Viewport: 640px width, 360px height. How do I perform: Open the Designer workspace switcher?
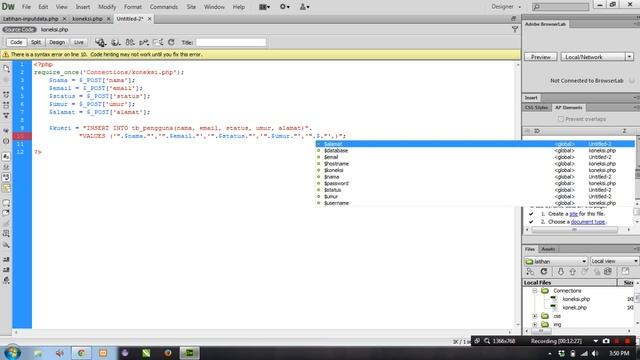(506, 7)
